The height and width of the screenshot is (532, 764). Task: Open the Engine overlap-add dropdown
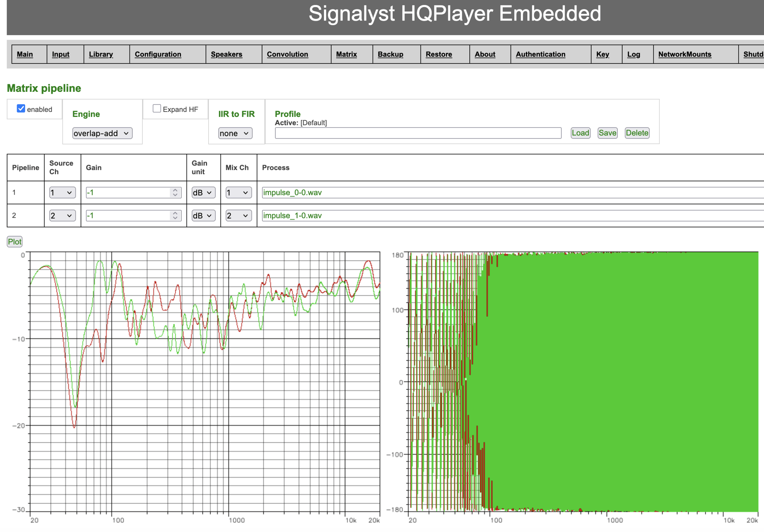[x=102, y=133]
